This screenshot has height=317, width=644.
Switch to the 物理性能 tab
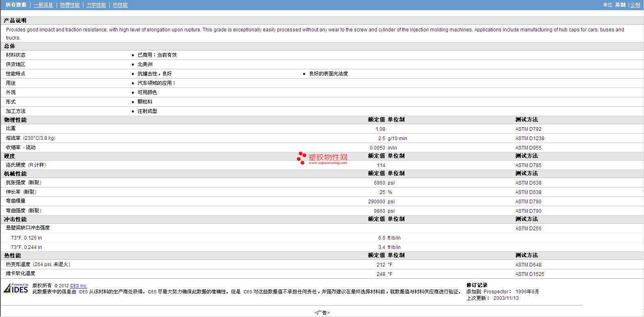click(x=70, y=5)
